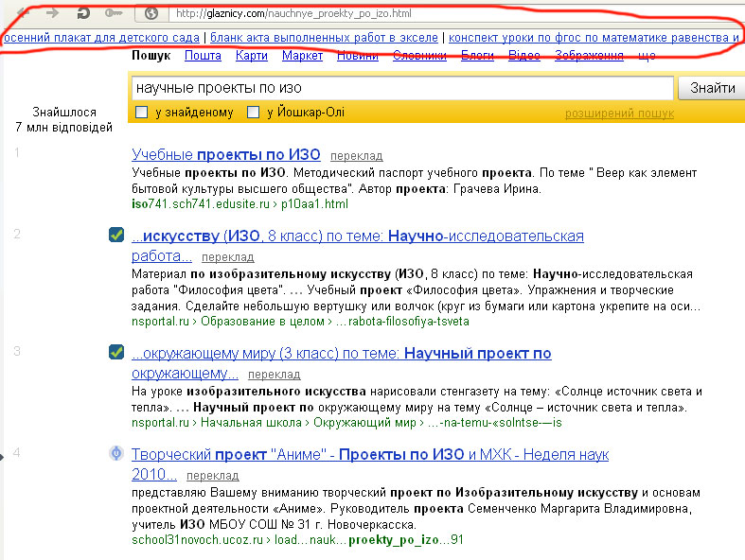This screenshot has height=560, width=745.
Task: Open the Блоги tab
Action: [477, 56]
